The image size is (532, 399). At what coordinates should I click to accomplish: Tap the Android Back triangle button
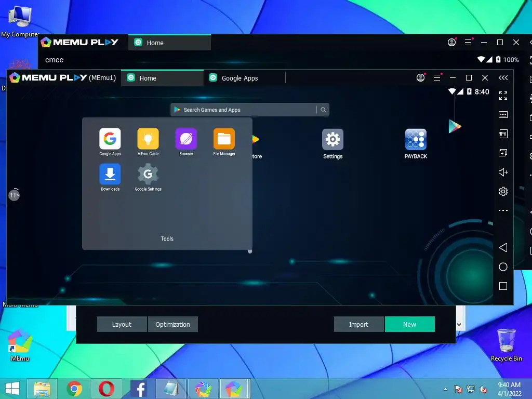pyautogui.click(x=503, y=248)
